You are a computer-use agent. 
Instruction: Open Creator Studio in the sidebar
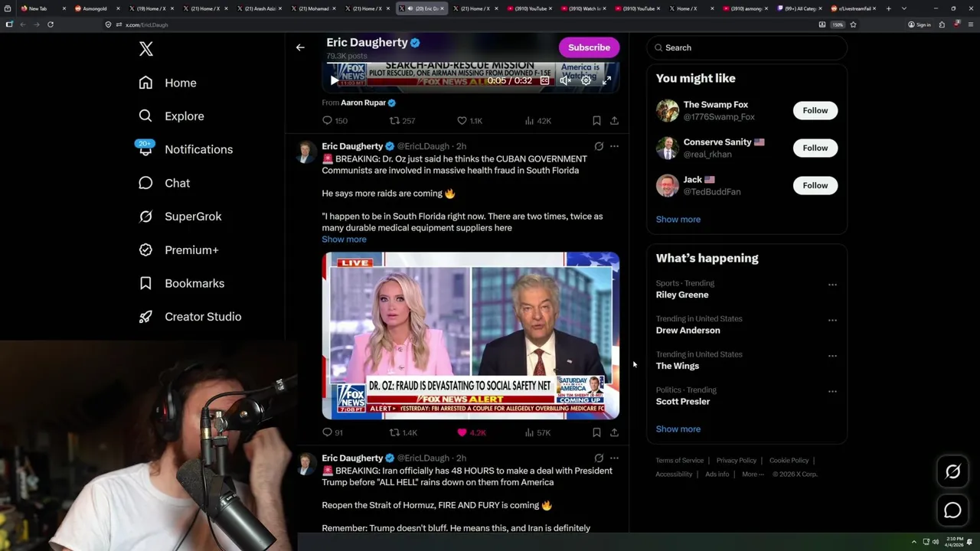click(x=190, y=317)
